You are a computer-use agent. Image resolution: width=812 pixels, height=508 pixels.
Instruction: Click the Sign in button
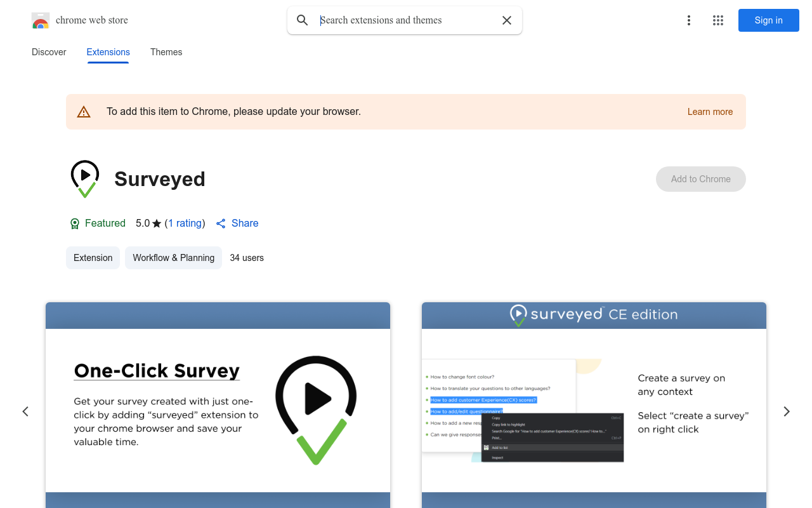click(769, 20)
